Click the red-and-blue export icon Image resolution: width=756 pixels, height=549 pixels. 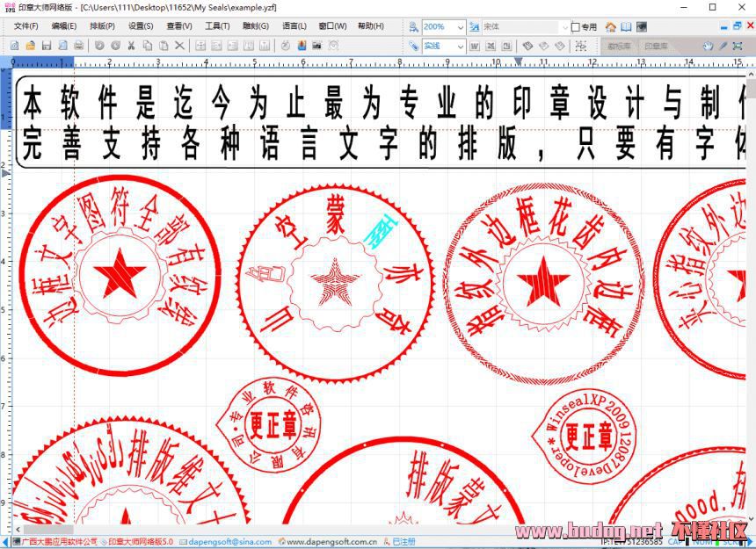pos(302,46)
